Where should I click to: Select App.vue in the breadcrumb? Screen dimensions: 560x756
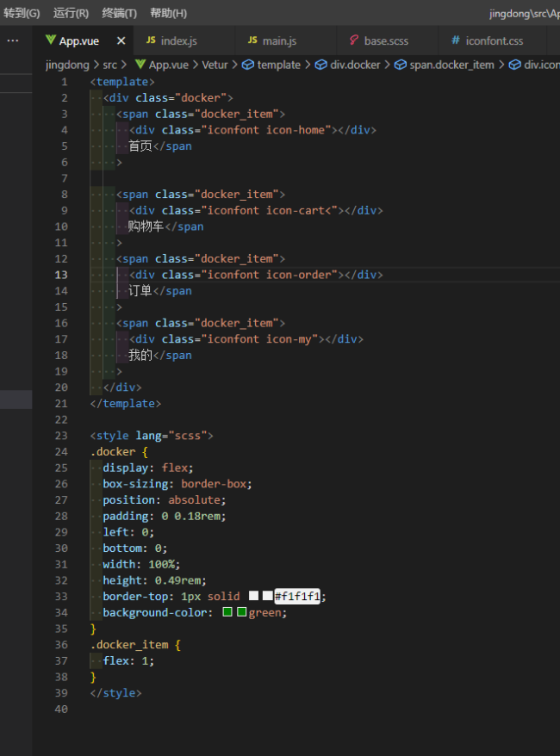[x=169, y=65]
